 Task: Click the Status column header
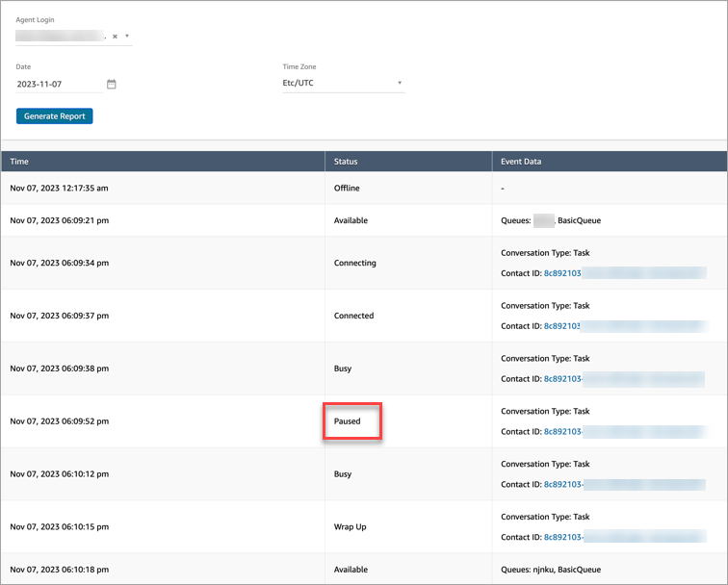346,162
